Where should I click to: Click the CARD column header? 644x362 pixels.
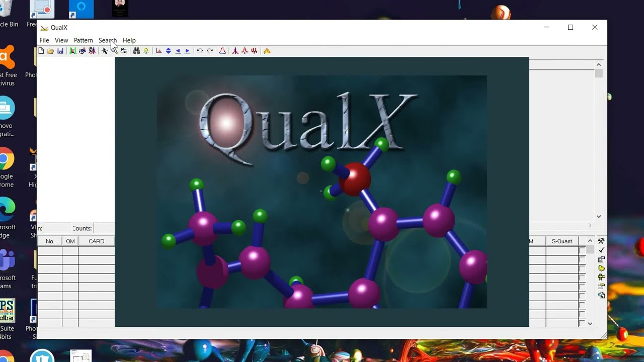point(97,241)
